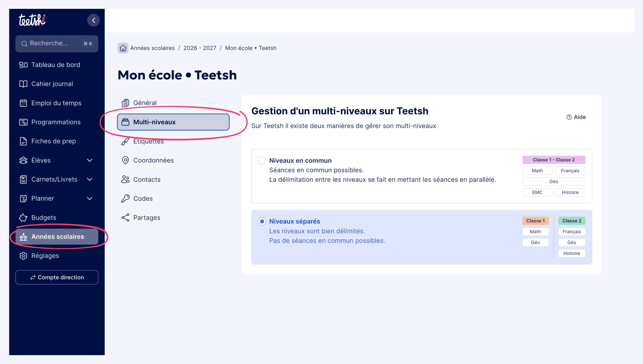Open the Coordonnées section

coord(173,160)
